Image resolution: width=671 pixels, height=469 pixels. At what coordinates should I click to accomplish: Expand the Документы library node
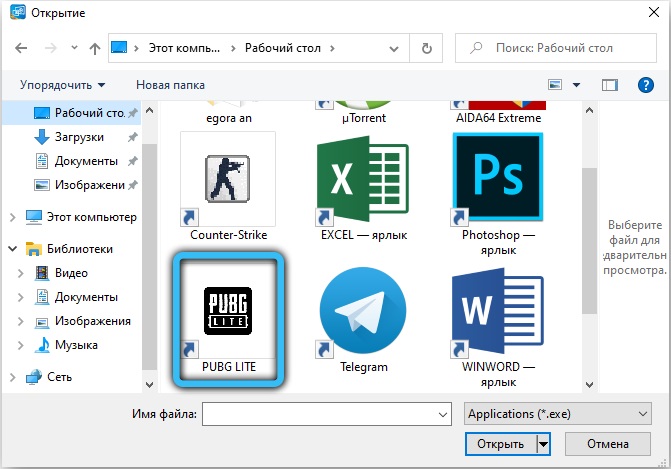[x=21, y=297]
